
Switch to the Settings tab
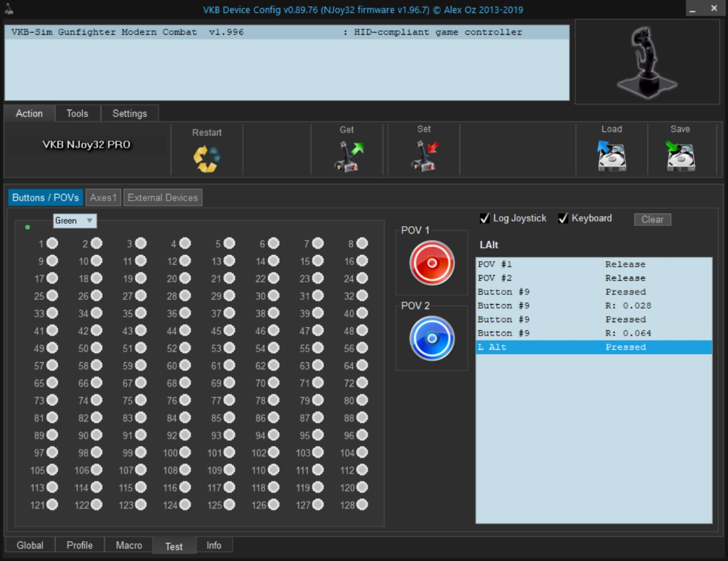pos(130,113)
